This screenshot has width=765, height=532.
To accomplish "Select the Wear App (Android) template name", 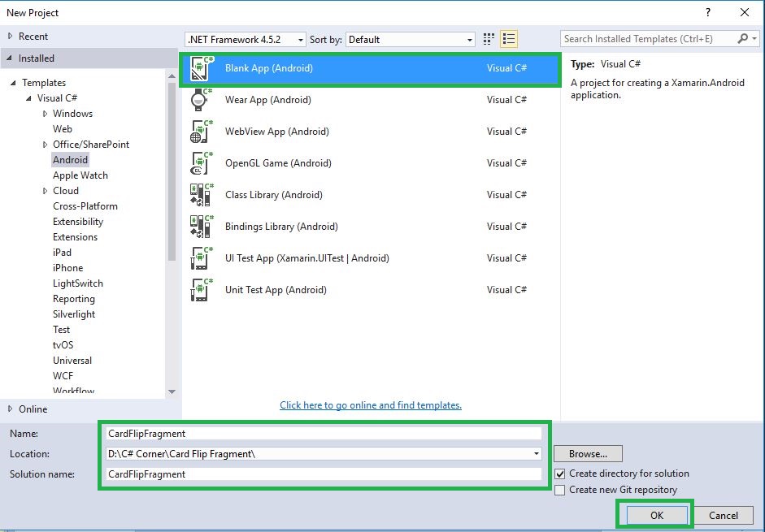I will point(267,100).
